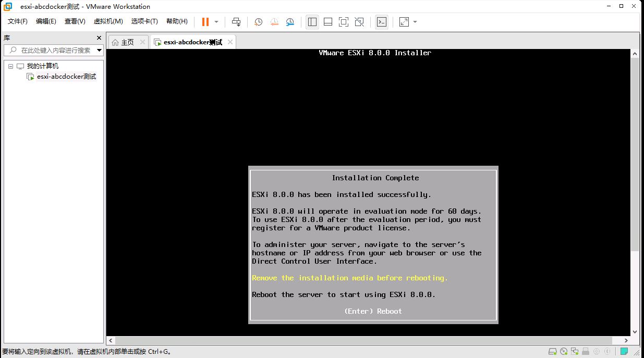Open the snapshot manager

coord(290,22)
